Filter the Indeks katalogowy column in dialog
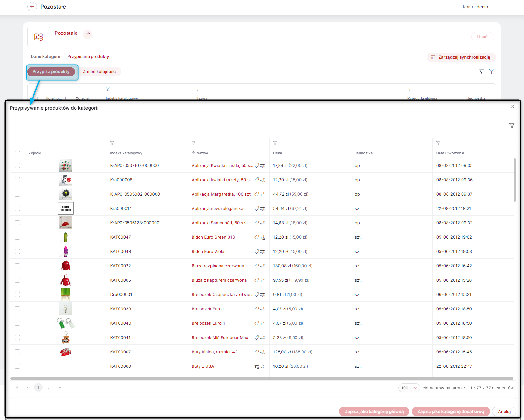This screenshot has height=420, width=524. pyautogui.click(x=112, y=143)
